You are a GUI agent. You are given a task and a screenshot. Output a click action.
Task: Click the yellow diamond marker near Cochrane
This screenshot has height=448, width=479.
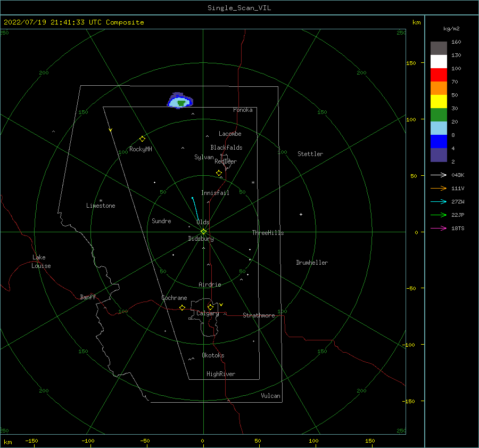click(x=182, y=307)
